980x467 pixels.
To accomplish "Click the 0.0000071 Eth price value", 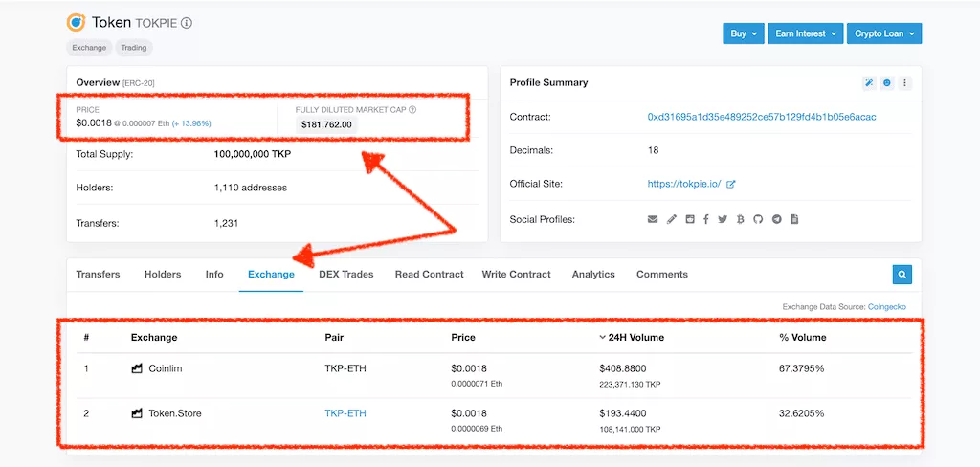I will tap(477, 384).
